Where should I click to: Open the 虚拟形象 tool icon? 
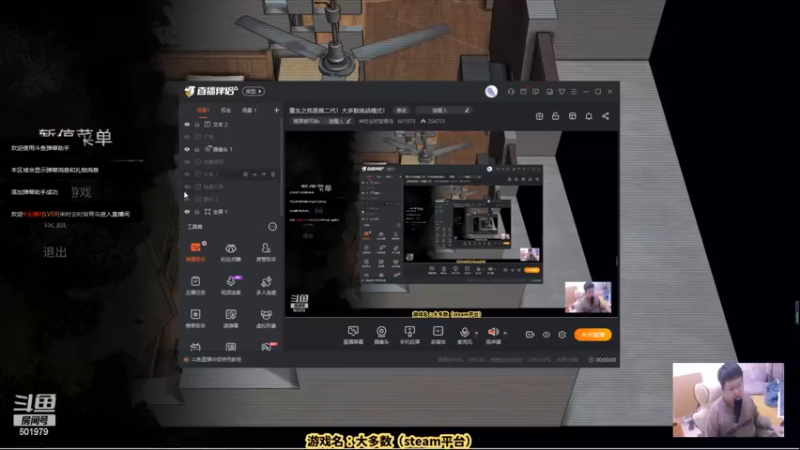(266, 318)
